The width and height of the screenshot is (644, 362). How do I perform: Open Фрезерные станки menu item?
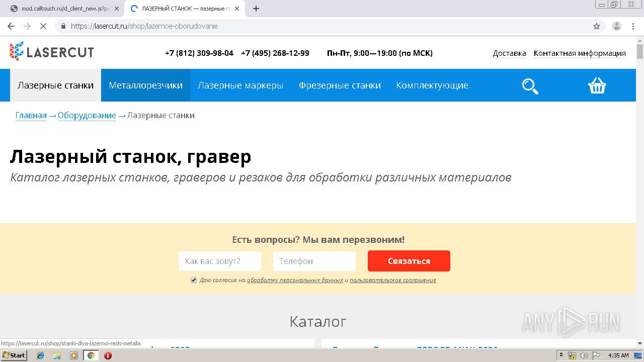click(x=340, y=85)
